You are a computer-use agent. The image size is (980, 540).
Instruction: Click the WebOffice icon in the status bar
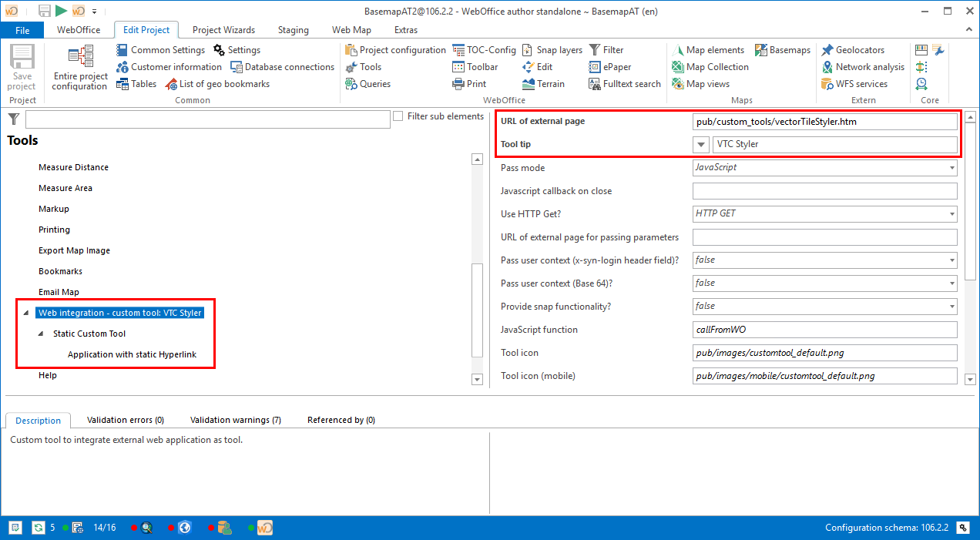click(x=264, y=528)
